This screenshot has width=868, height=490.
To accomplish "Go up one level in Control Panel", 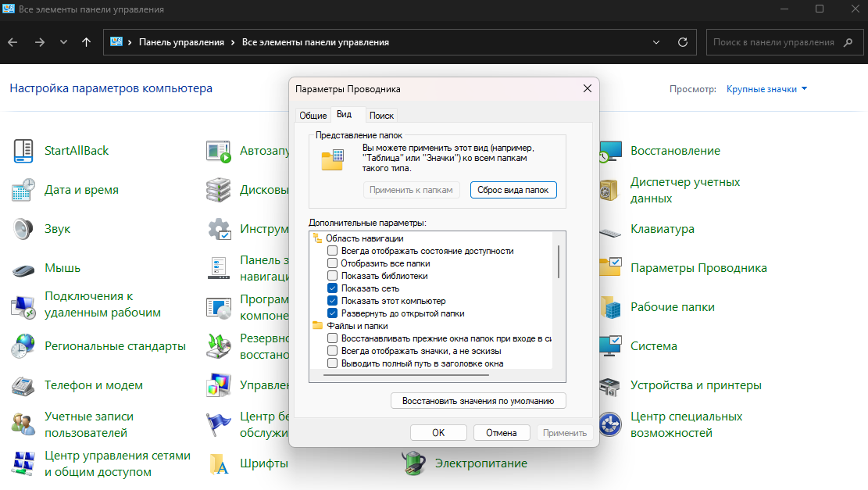I will pyautogui.click(x=87, y=42).
